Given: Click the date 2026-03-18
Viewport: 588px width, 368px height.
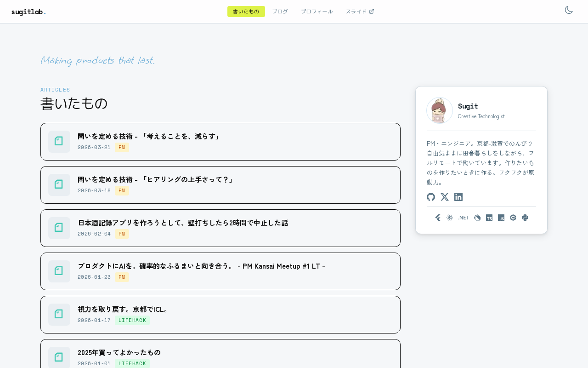Looking at the screenshot, I should (94, 190).
